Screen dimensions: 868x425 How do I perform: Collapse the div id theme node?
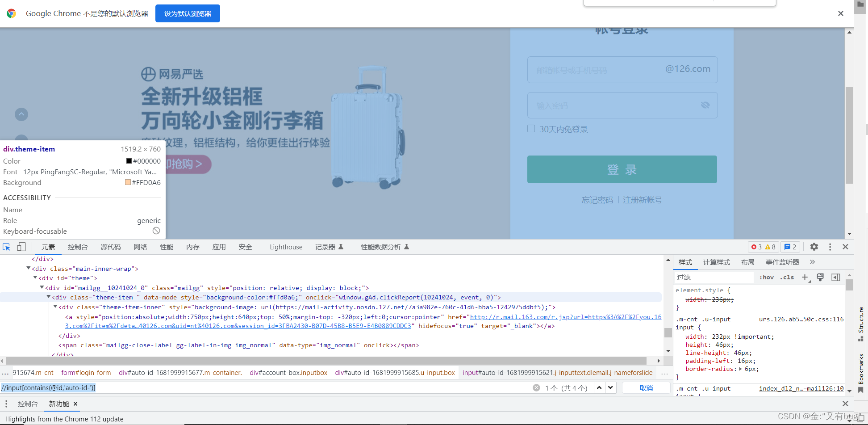click(x=35, y=278)
